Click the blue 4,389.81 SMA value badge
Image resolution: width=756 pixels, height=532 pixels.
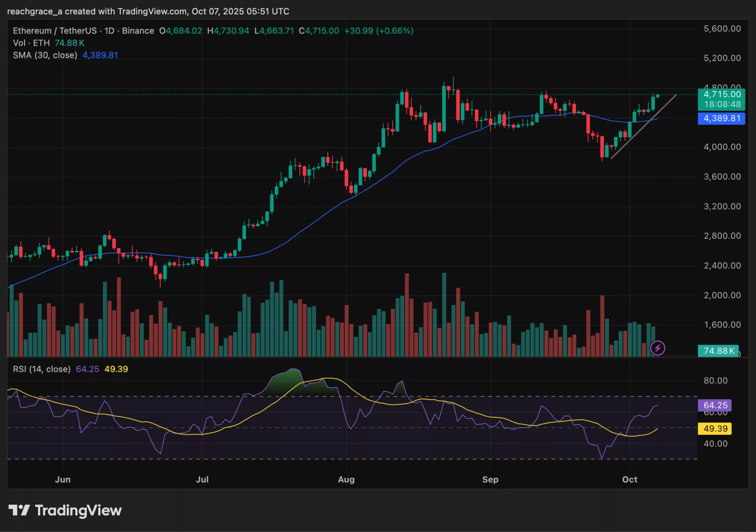click(x=721, y=119)
